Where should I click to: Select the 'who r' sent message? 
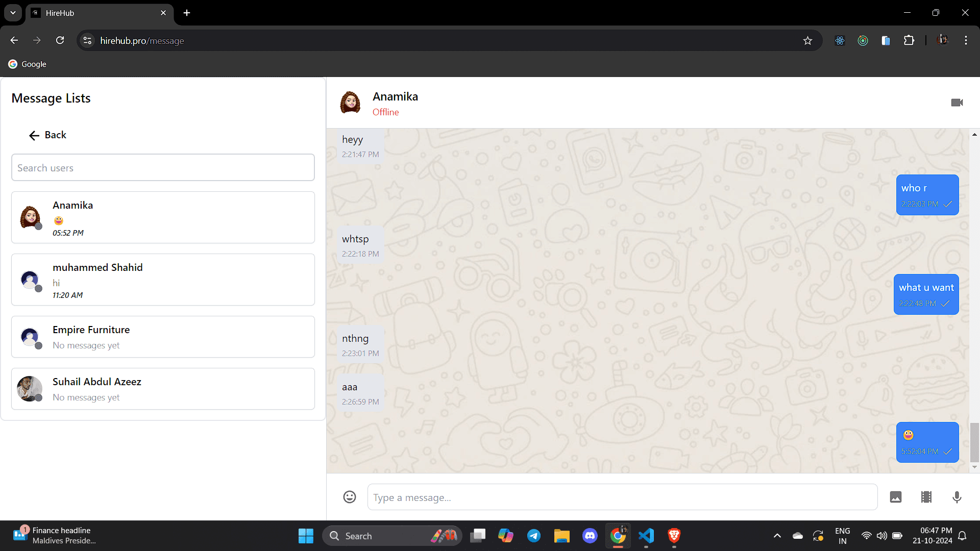click(x=927, y=195)
